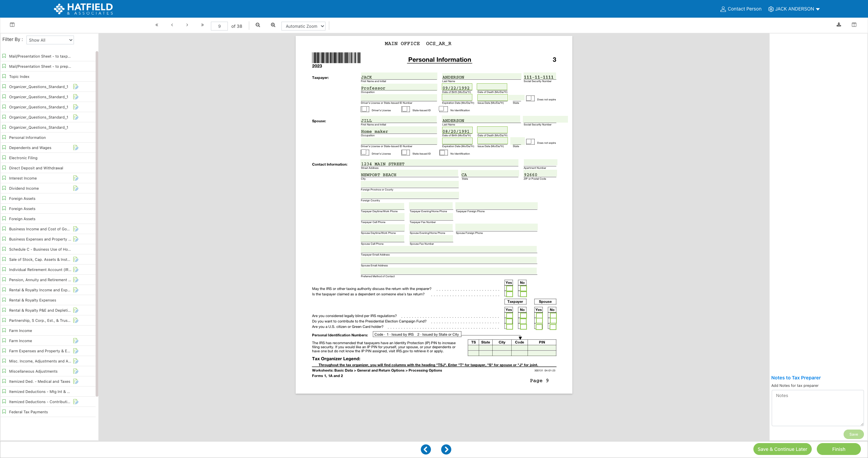Zoom out of the document

(x=258, y=25)
